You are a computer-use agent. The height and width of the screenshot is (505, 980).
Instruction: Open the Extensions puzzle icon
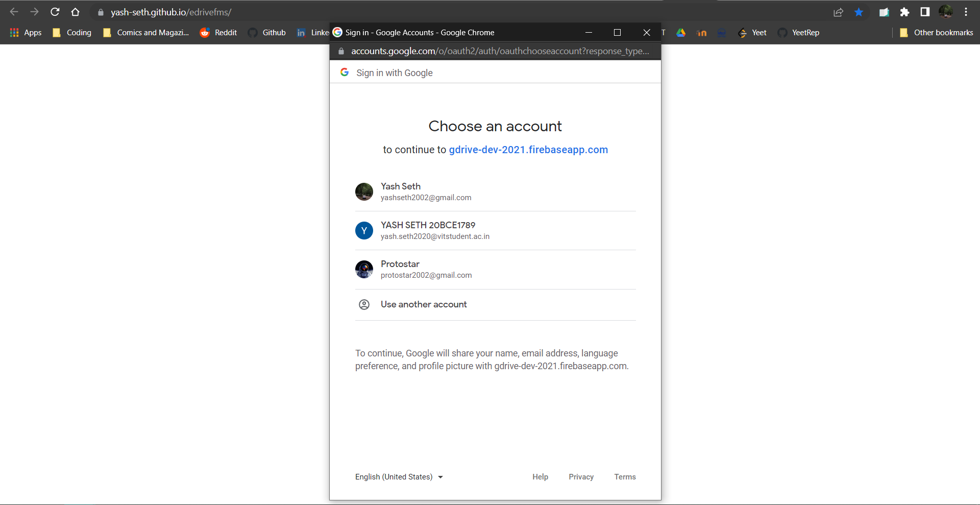(x=904, y=12)
